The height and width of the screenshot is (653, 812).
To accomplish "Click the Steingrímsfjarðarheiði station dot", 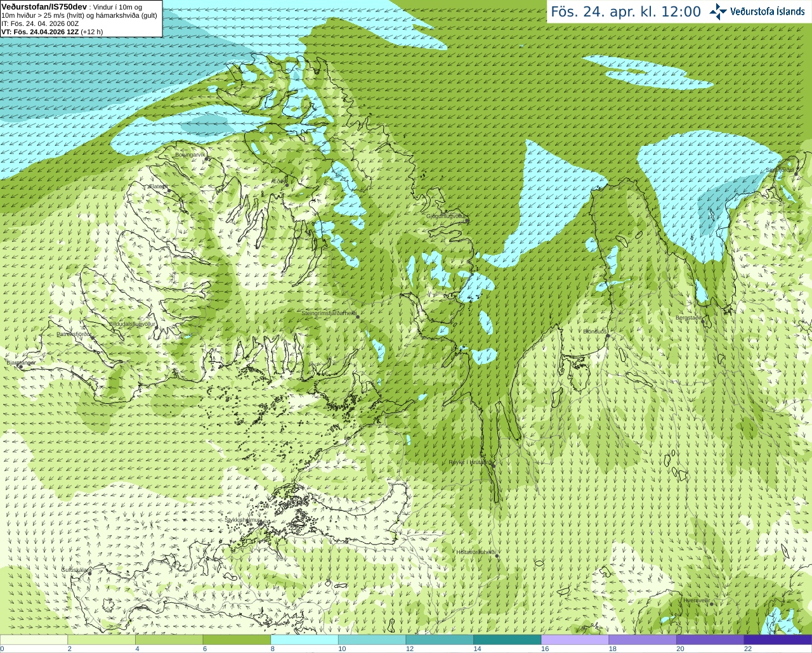I will coord(358,316).
